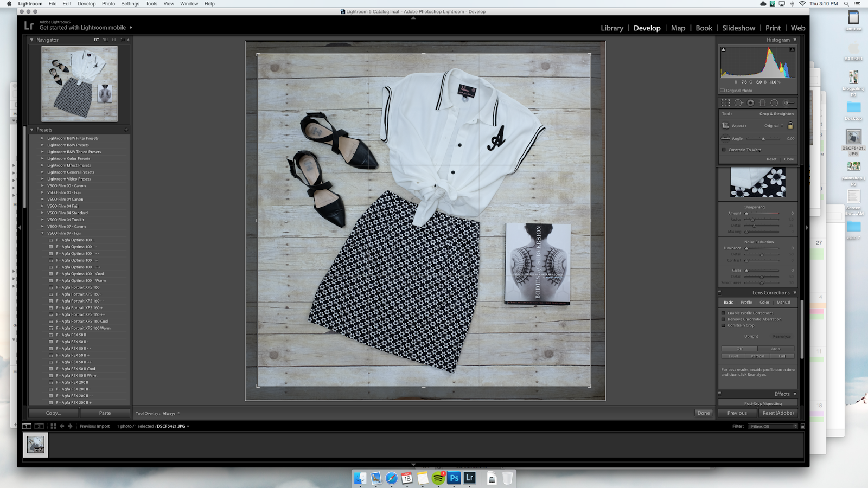
Task: Add a new preset with plus icon
Action: [x=126, y=130]
